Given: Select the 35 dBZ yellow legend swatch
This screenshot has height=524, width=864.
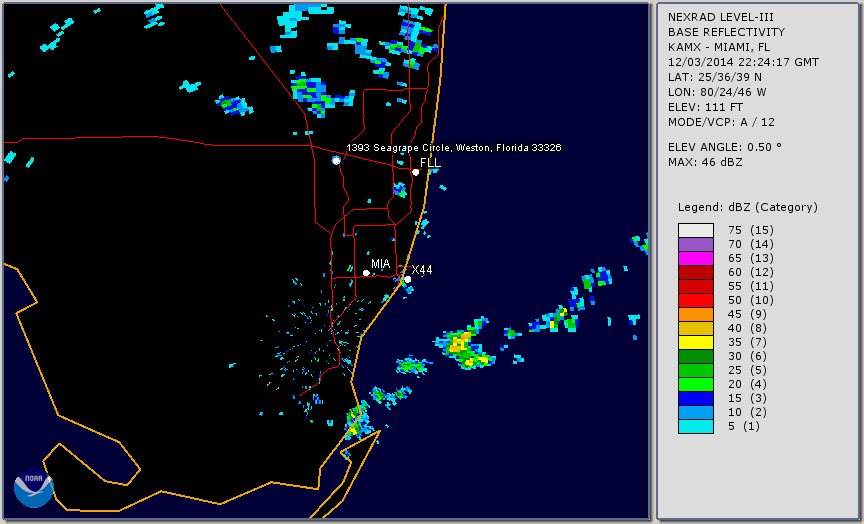Looking at the screenshot, I should coord(695,342).
